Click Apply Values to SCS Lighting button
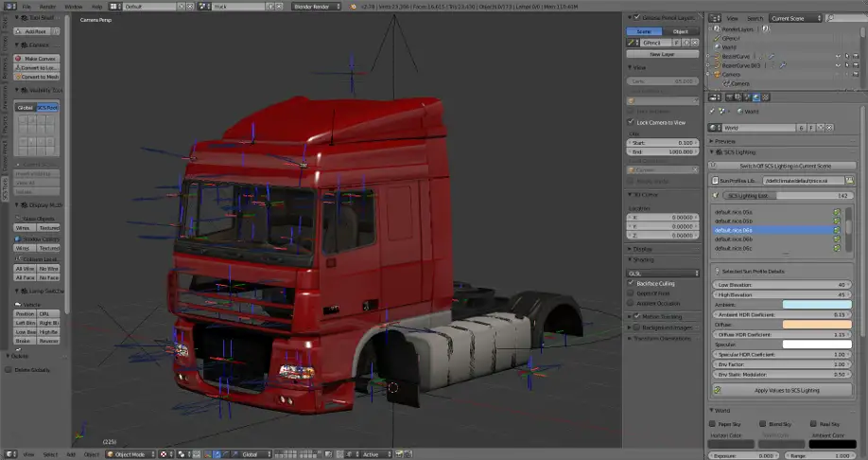 click(786, 390)
